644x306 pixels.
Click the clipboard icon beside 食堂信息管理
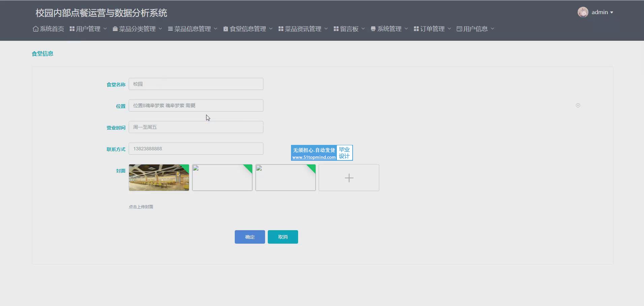[x=225, y=29]
